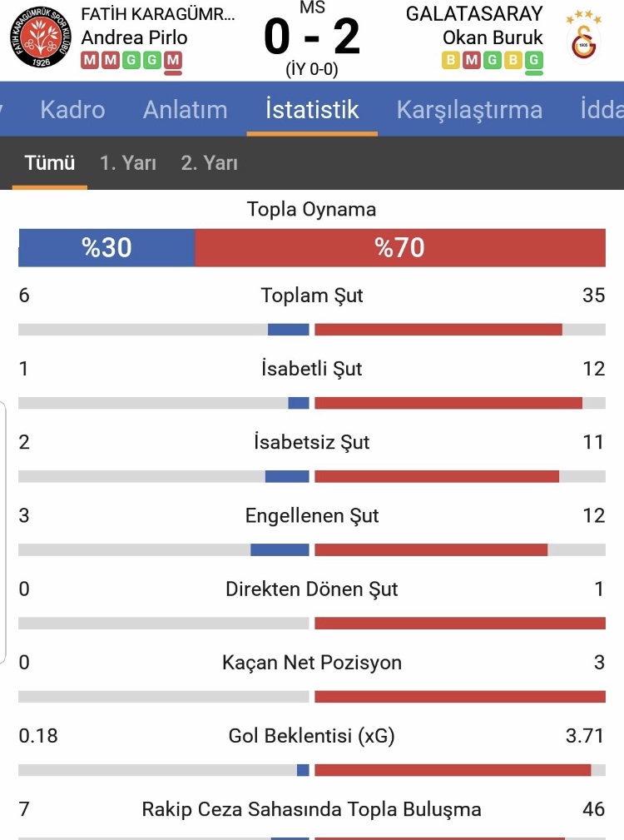This screenshot has height=840, width=624.
Task: Open manager Andrea Pirlo link
Action: click(x=134, y=37)
